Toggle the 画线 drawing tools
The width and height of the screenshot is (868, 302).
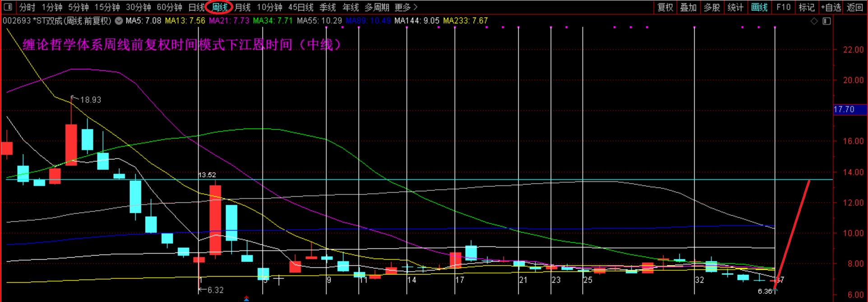(x=759, y=7)
